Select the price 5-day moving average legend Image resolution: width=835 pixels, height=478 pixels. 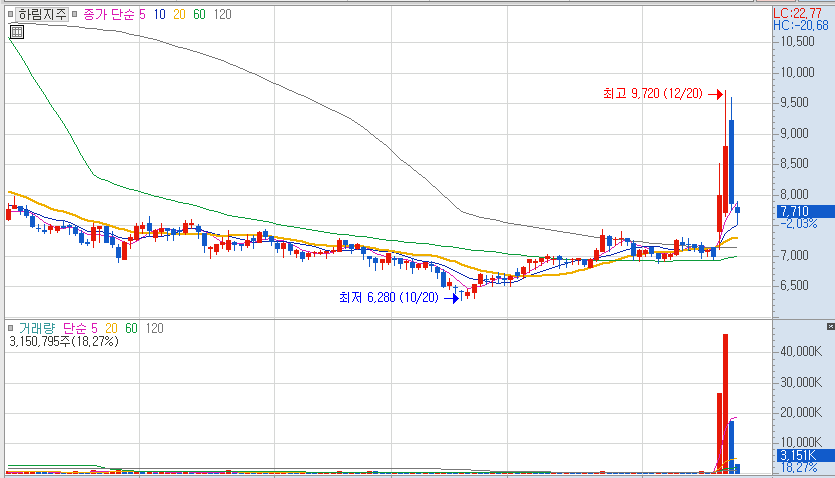pos(142,14)
